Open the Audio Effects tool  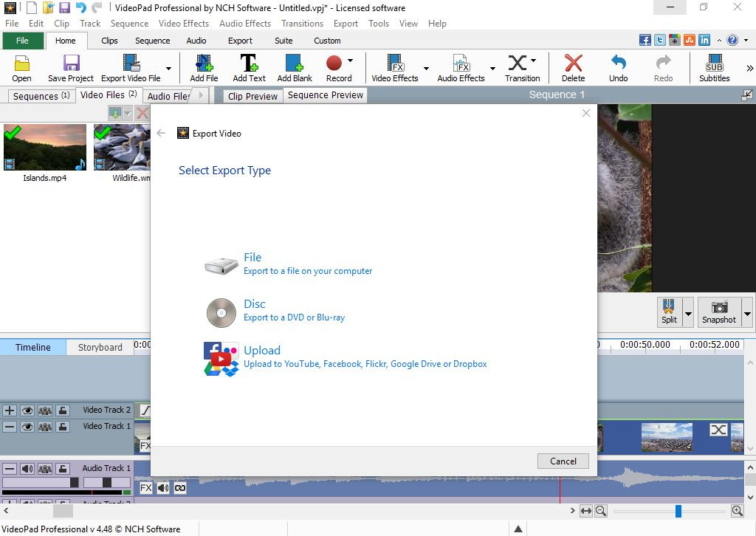[461, 63]
